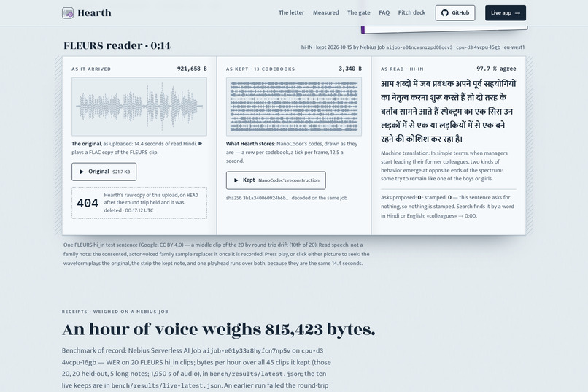Click 'AS READ · HI-IN' label

(x=402, y=69)
